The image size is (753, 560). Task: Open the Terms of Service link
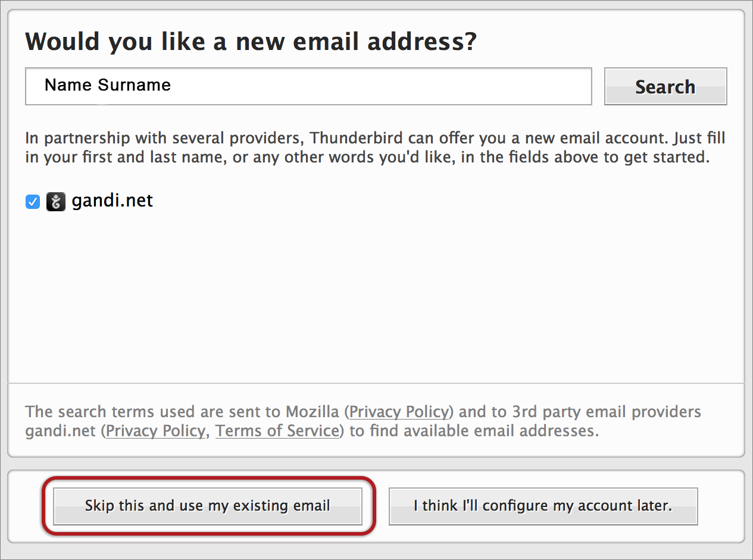(277, 431)
